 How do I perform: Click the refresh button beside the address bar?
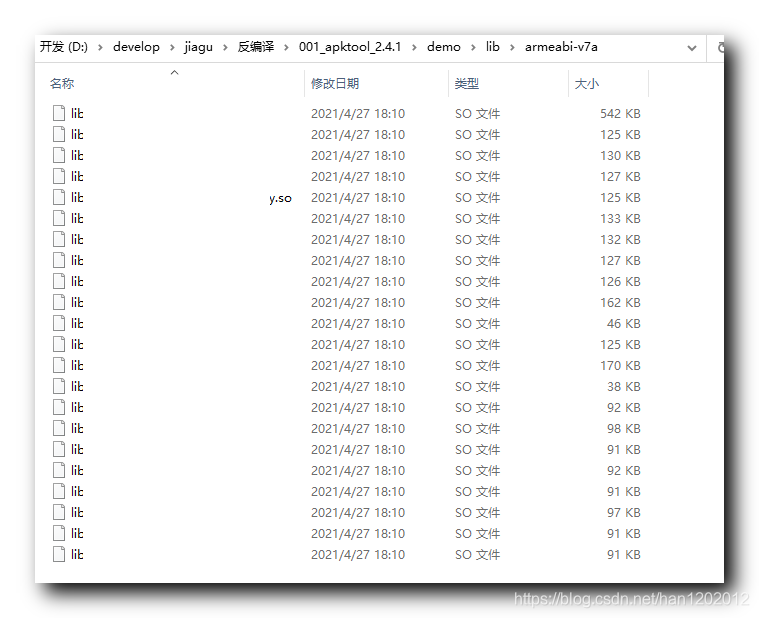pyautogui.click(x=720, y=47)
